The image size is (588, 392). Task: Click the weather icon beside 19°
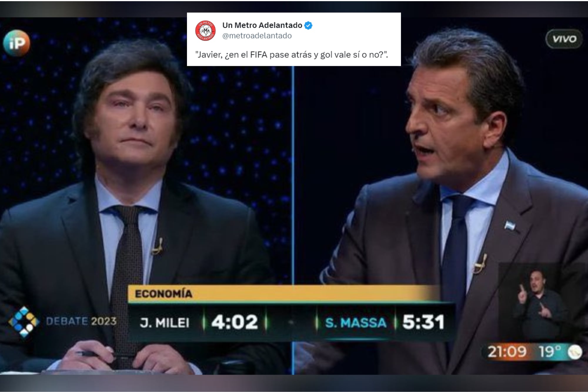pos(575,352)
